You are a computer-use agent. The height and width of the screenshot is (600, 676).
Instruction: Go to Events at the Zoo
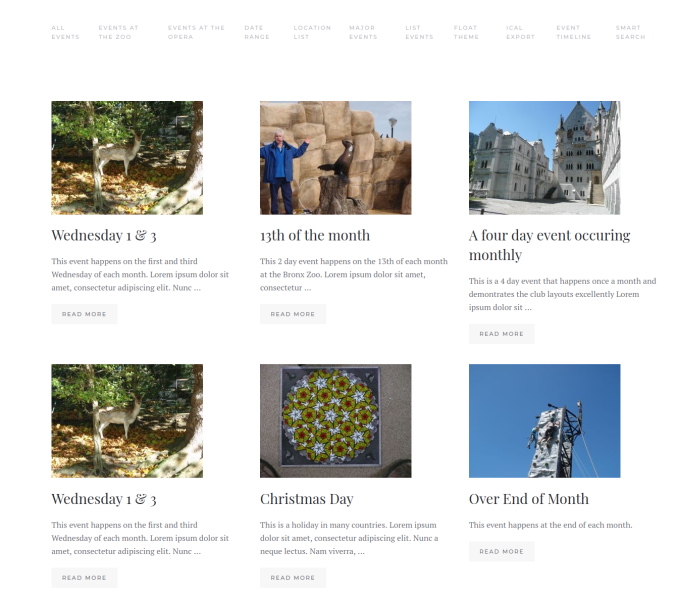pos(119,32)
